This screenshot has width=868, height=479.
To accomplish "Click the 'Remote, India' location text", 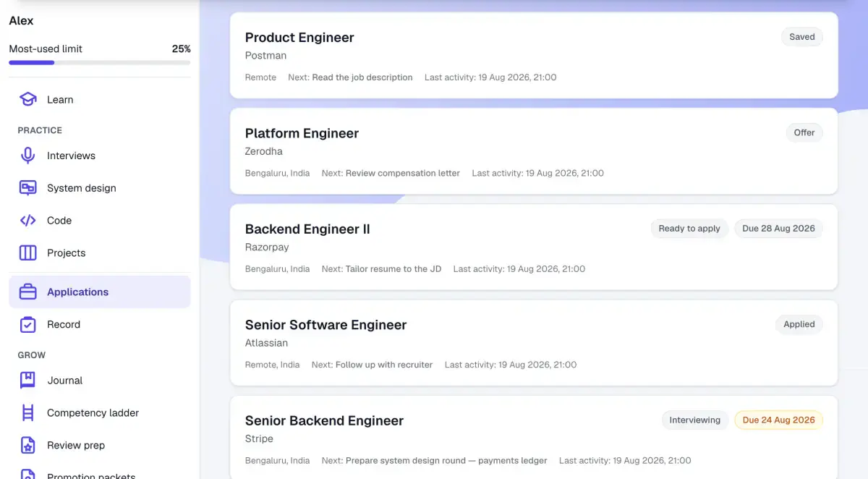I will pos(272,365).
